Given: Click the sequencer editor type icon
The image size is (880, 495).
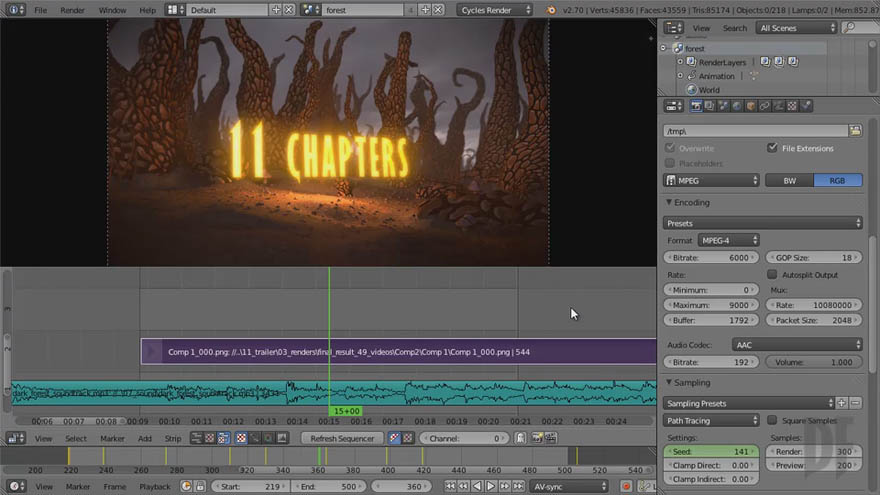Looking at the screenshot, I should [x=16, y=438].
